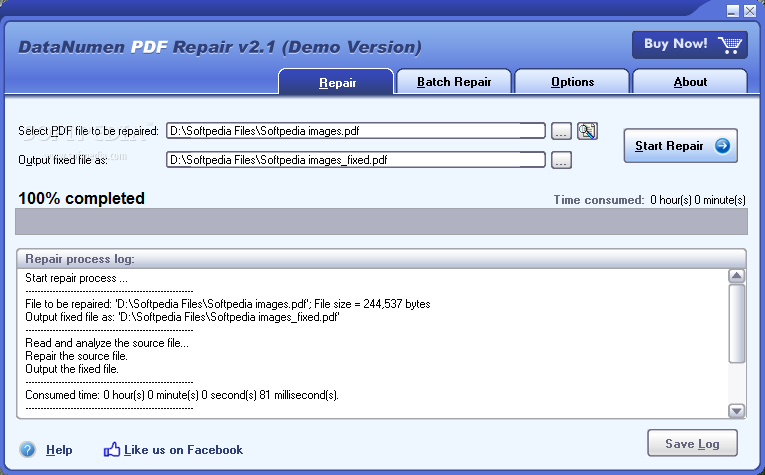Click the 'Repair process log:' header

pos(80,259)
